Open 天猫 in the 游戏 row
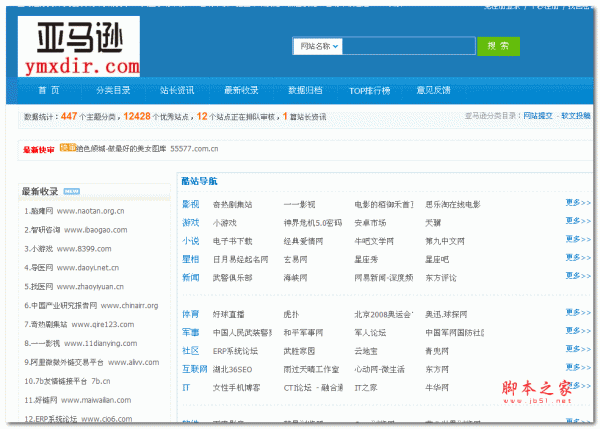 [433, 223]
